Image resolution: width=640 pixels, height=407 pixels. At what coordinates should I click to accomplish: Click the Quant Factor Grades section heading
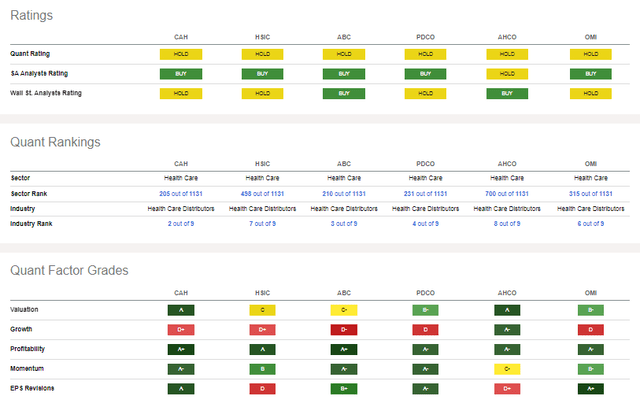pos(69,270)
